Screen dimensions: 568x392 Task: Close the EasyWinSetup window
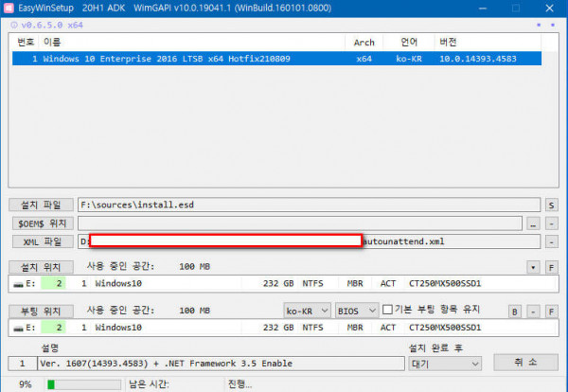click(x=549, y=8)
